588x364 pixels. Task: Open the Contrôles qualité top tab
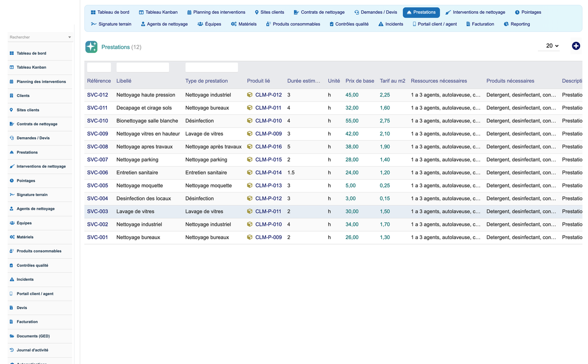coord(349,24)
